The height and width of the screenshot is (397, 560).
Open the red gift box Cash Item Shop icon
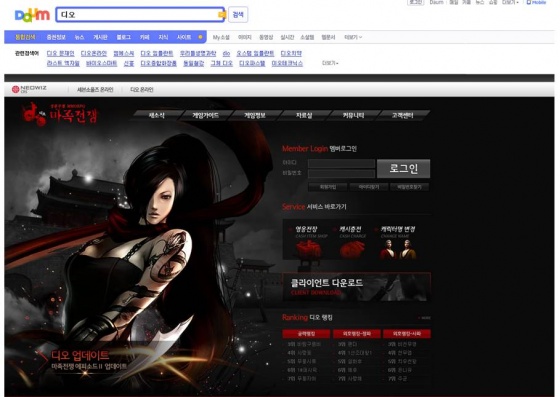[309, 249]
